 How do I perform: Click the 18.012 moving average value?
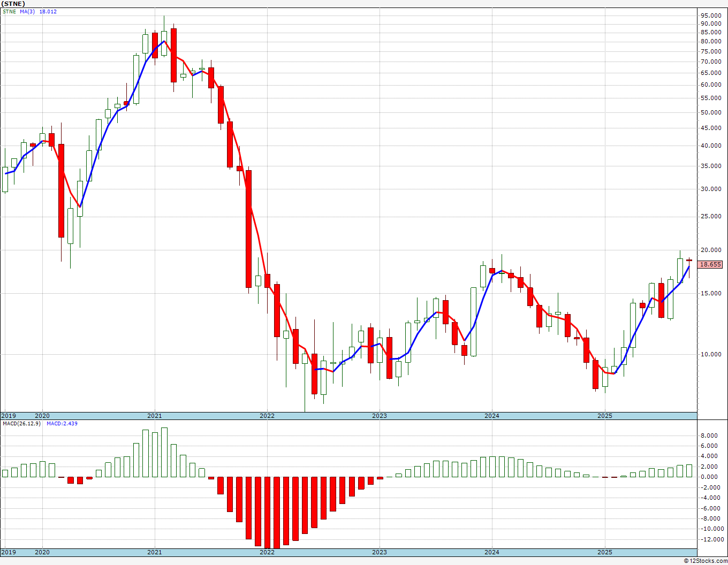pos(48,12)
